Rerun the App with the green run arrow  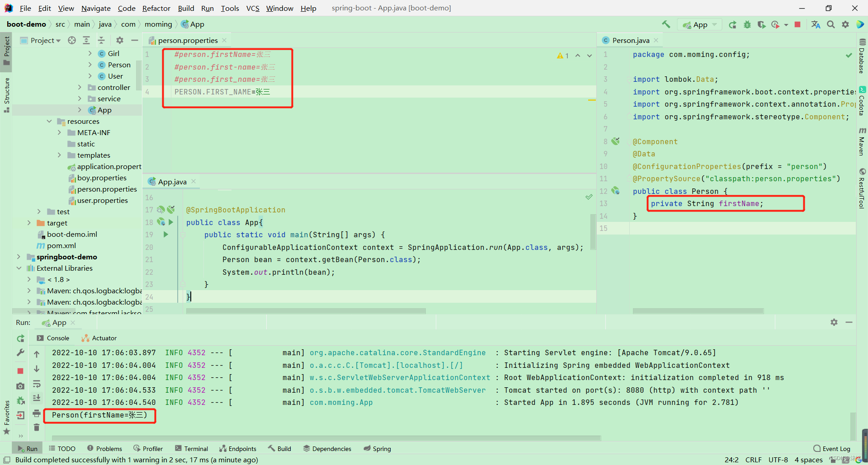coord(733,24)
